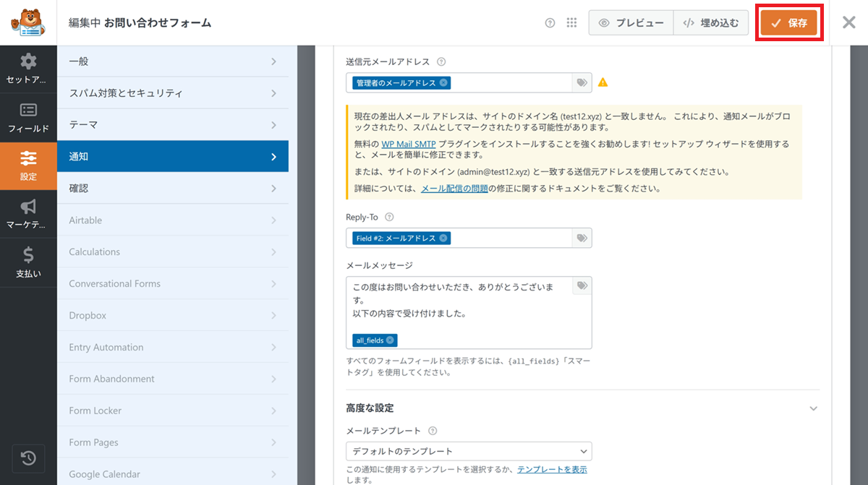The width and height of the screenshot is (868, 485).
Task: Open the email template dropdown
Action: 469,451
